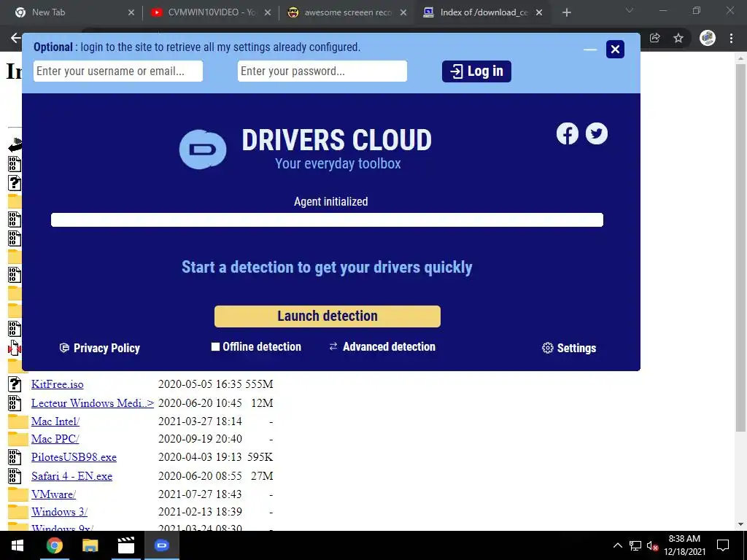Click the binary icon beside PilotesUSB98.exe
747x560 pixels.
click(x=15, y=457)
